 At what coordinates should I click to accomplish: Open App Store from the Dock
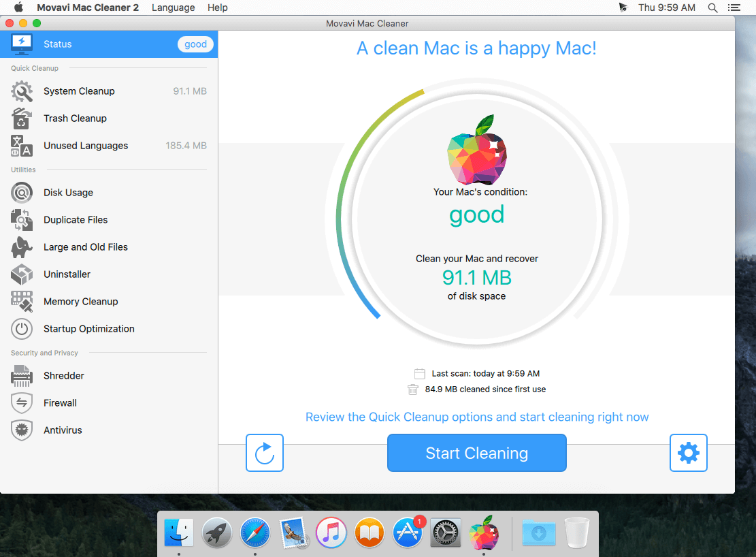408,533
